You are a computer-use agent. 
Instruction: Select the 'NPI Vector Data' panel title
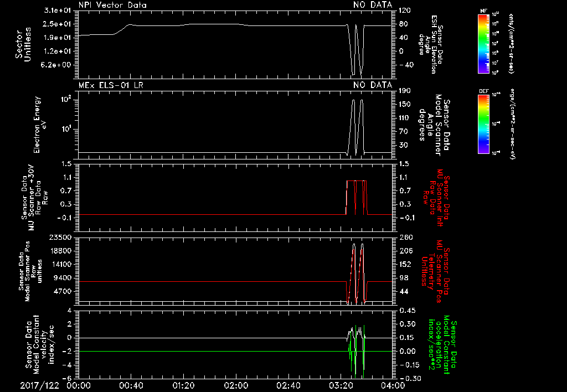[112, 5]
